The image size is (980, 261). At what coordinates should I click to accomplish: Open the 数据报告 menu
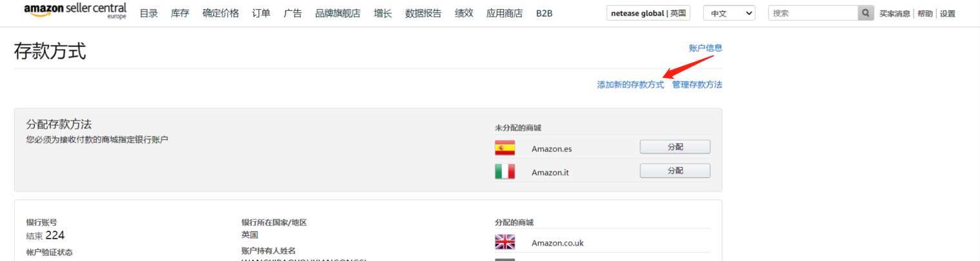(423, 14)
